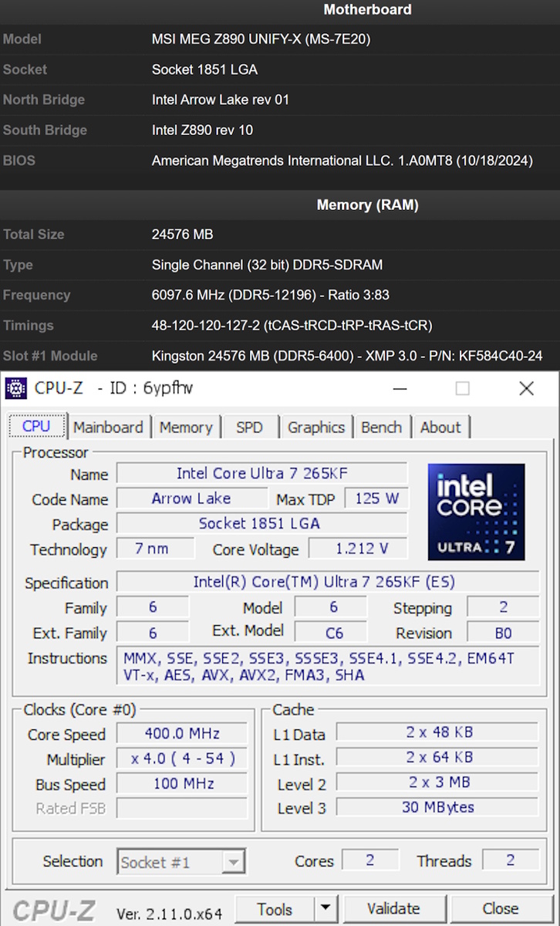Click the Slot #1 Module Kingston value

coord(347,356)
